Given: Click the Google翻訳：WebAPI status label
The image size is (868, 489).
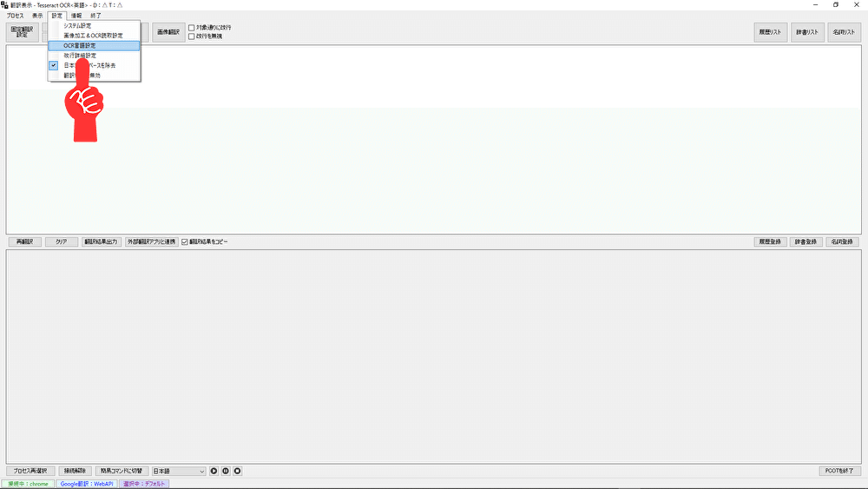Looking at the screenshot, I should [x=86, y=484].
